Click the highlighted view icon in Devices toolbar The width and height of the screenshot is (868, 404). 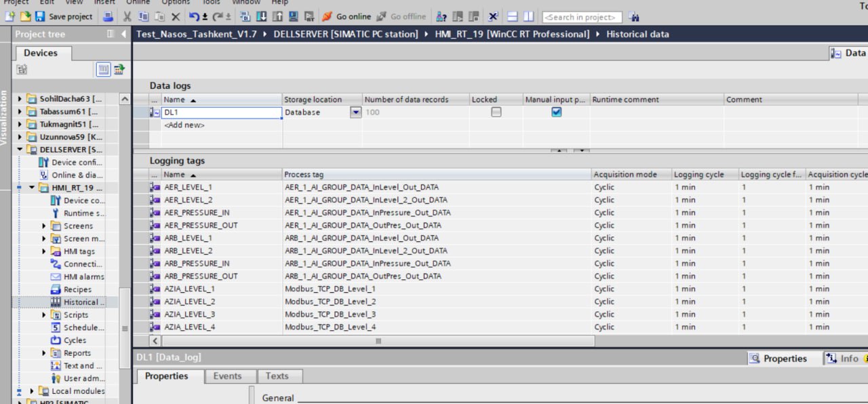103,69
